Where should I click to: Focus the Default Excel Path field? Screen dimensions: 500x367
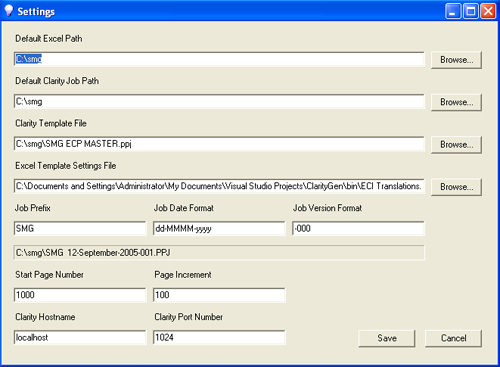(x=219, y=59)
